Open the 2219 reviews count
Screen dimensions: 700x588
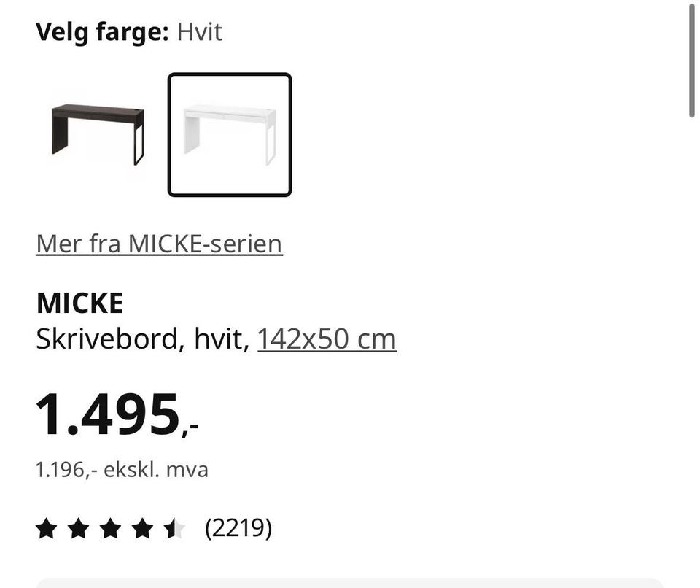tap(238, 527)
